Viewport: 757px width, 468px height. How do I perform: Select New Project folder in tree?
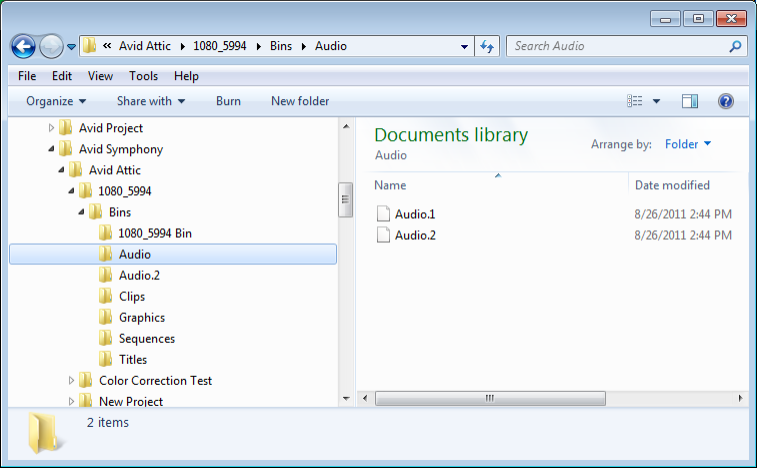click(131, 401)
